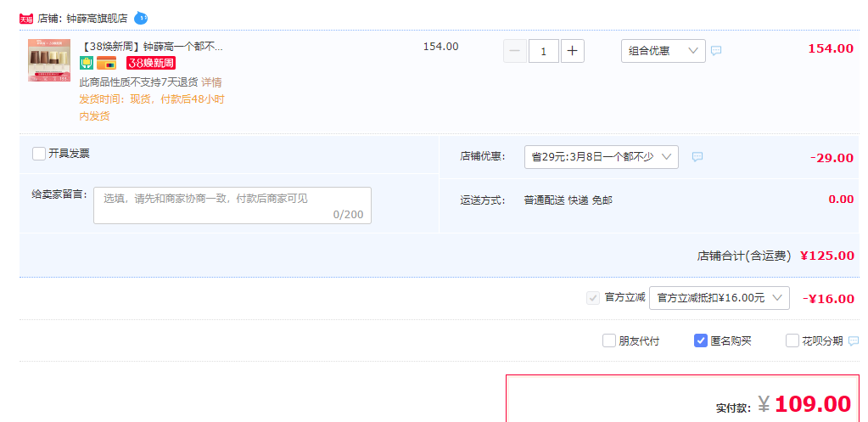
Task: Open the 详情 link about 7-day returns
Action: pyautogui.click(x=211, y=82)
